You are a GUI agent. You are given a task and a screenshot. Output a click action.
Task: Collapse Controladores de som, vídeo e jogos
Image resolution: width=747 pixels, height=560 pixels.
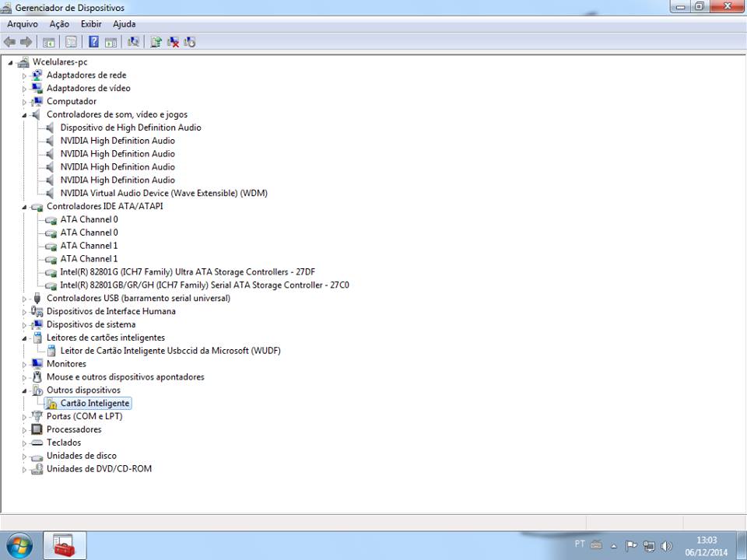coord(24,115)
